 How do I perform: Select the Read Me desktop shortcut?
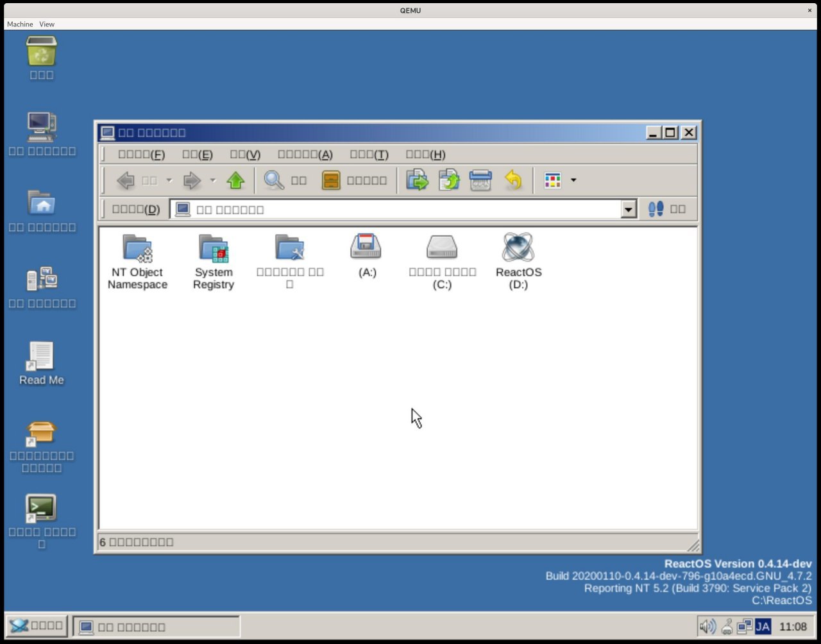click(42, 363)
